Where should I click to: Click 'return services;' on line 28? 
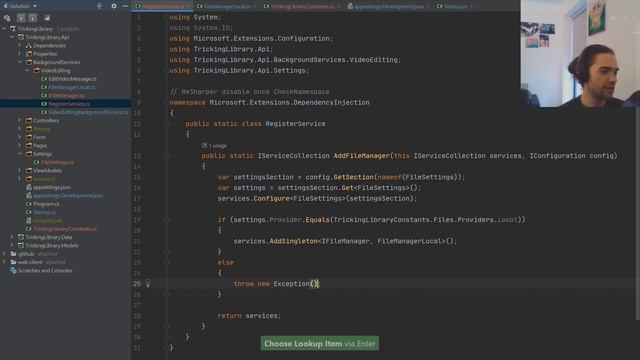[x=249, y=316]
